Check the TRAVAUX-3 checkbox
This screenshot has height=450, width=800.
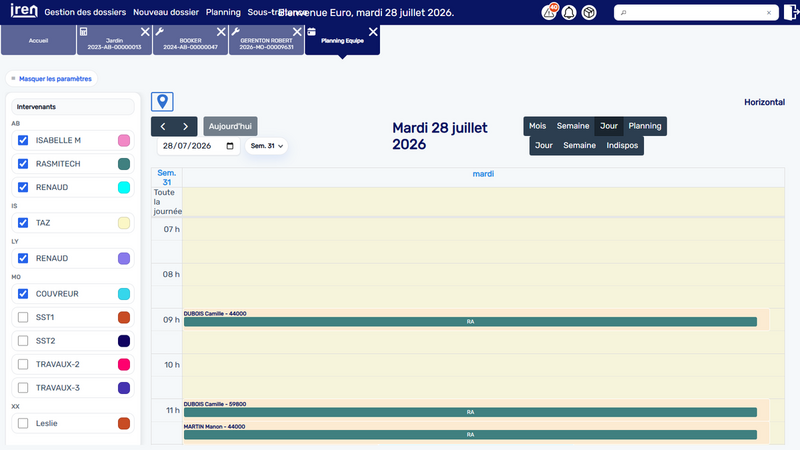tap(23, 388)
